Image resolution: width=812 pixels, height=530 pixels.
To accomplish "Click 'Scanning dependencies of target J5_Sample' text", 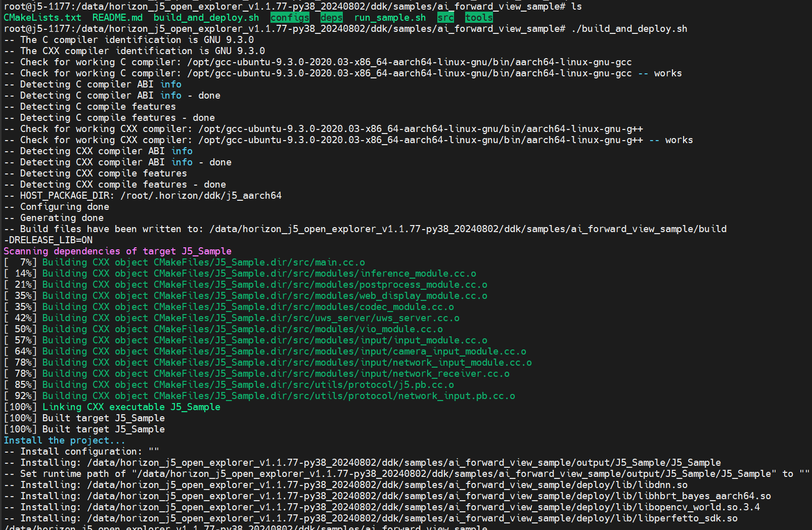I will (x=117, y=251).
